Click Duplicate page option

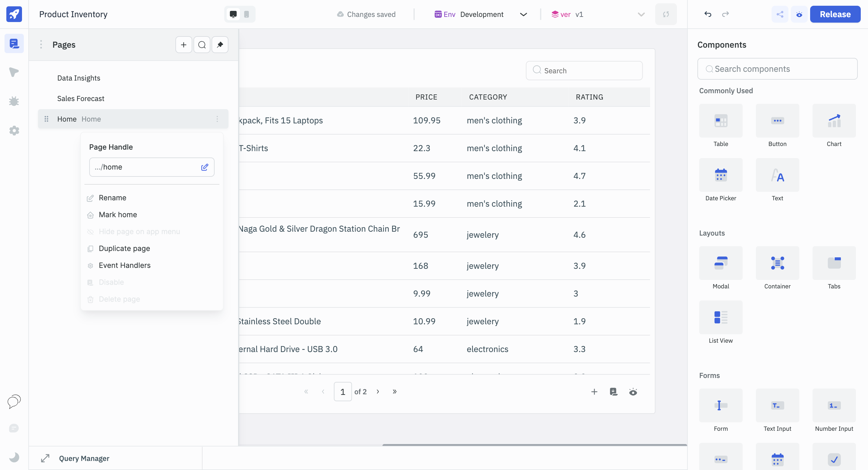point(124,248)
